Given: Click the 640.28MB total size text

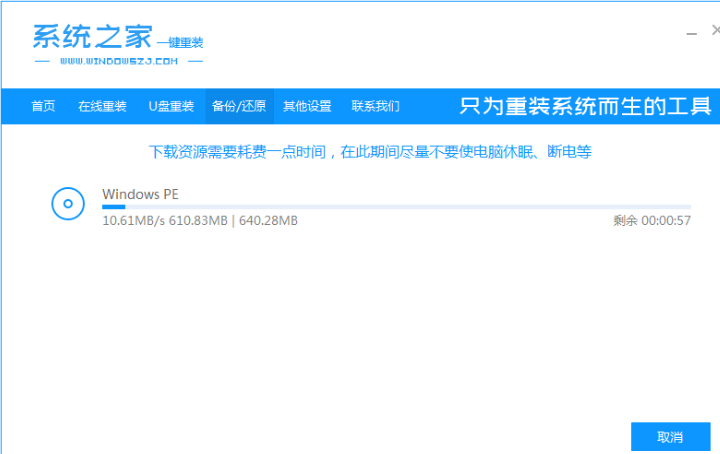Looking at the screenshot, I should pos(268,221).
